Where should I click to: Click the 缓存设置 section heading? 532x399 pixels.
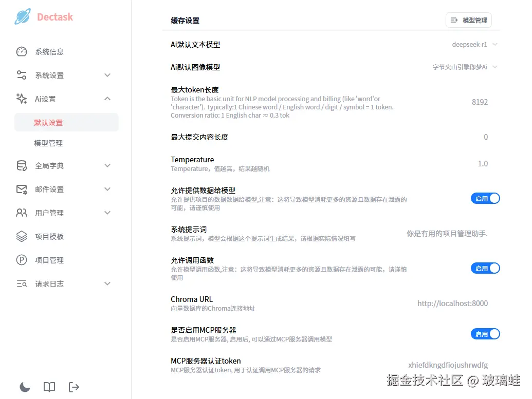click(x=185, y=21)
